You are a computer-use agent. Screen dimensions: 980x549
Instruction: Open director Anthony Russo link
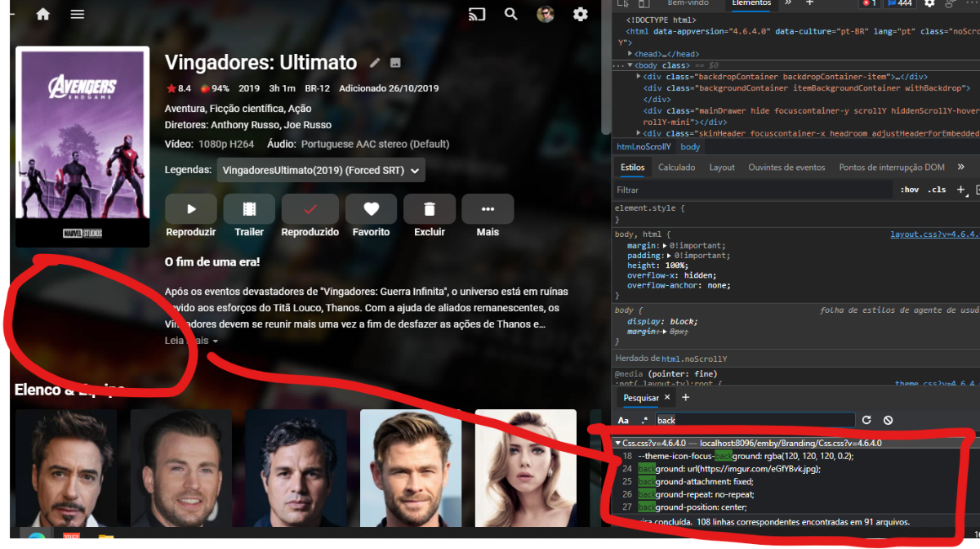(x=244, y=125)
